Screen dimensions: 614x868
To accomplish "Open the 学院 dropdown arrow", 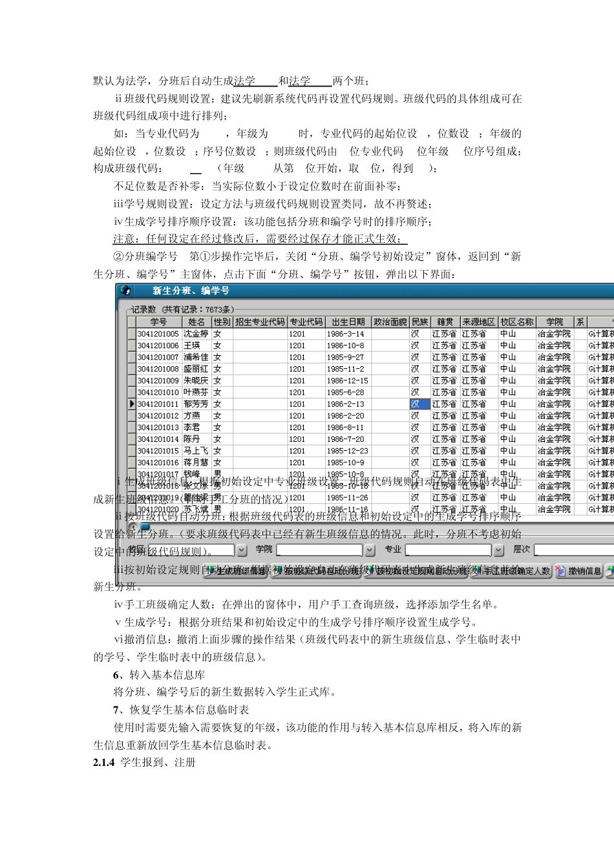I will pyautogui.click(x=370, y=550).
